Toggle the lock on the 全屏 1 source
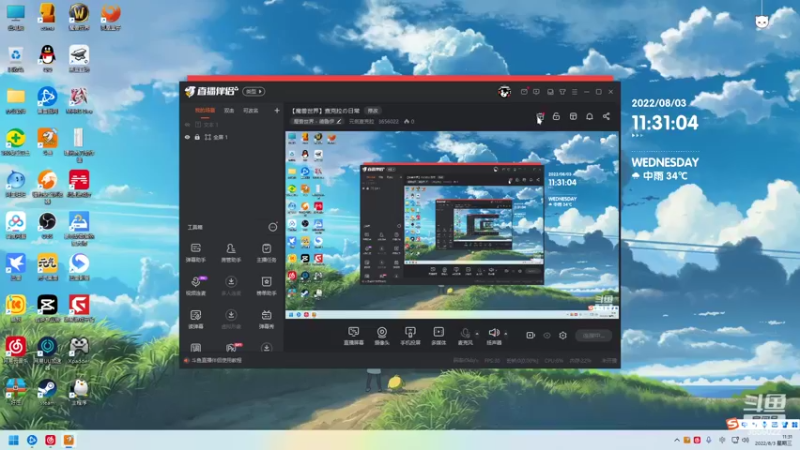This screenshot has height=450, width=800. 197,137
